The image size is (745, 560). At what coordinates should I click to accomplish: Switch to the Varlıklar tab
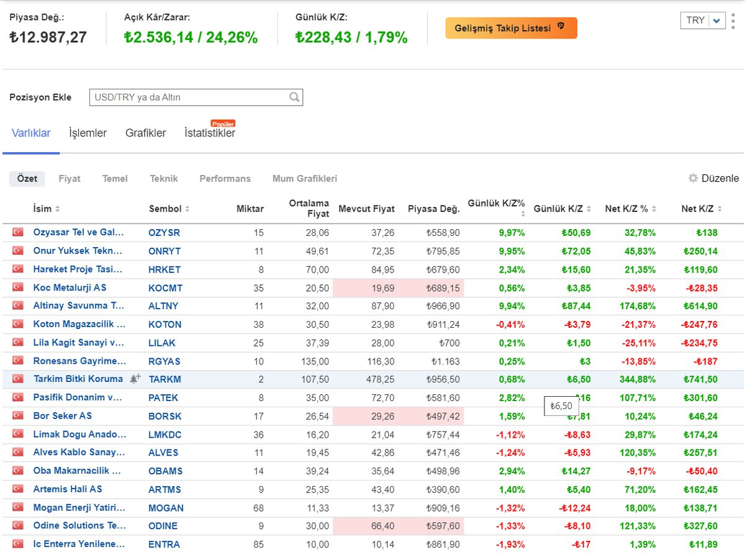pos(31,133)
